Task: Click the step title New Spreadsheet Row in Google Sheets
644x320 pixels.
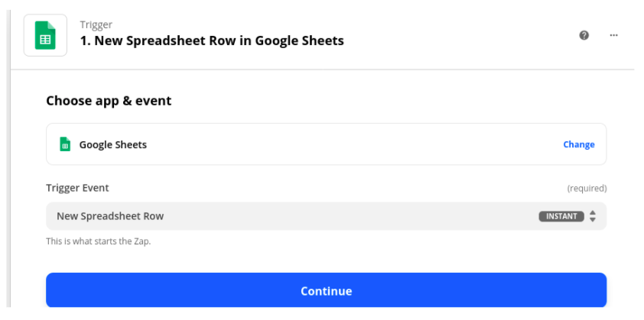Action: [x=212, y=41]
